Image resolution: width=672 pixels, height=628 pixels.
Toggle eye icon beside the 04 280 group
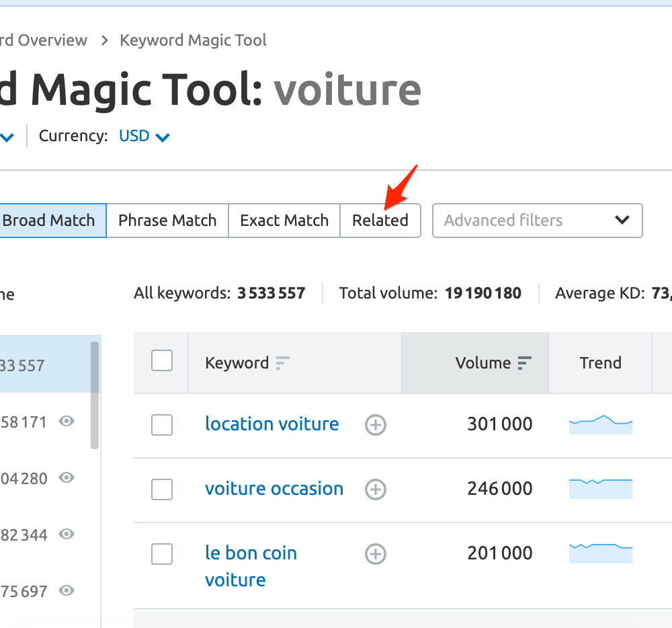[x=66, y=478]
